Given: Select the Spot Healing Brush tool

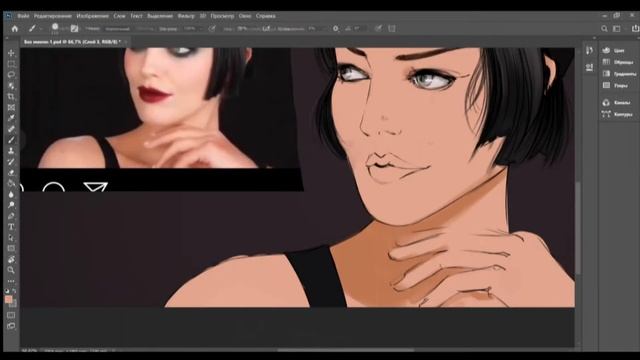Looking at the screenshot, I should pyautogui.click(x=11, y=129).
